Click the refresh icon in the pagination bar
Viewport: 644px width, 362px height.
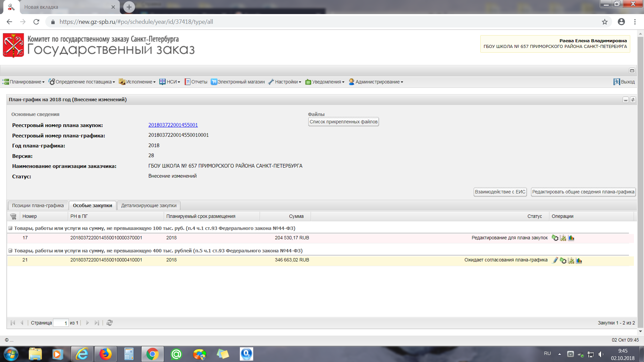pos(109,323)
